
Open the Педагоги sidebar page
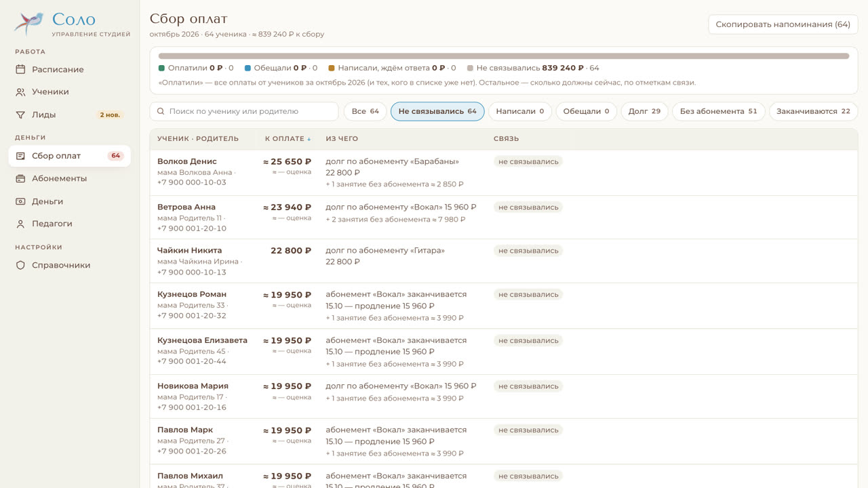tap(69, 224)
